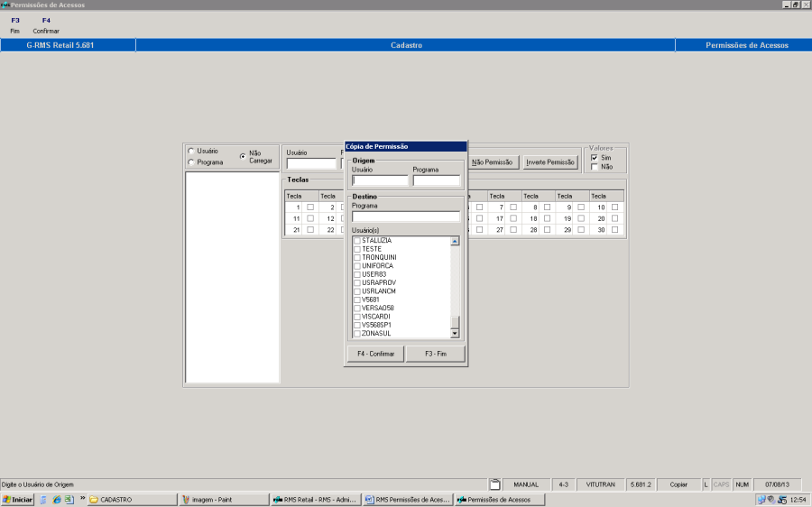Toggle the Tecla 7 checkbox
This screenshot has height=507, width=812.
(x=513, y=207)
